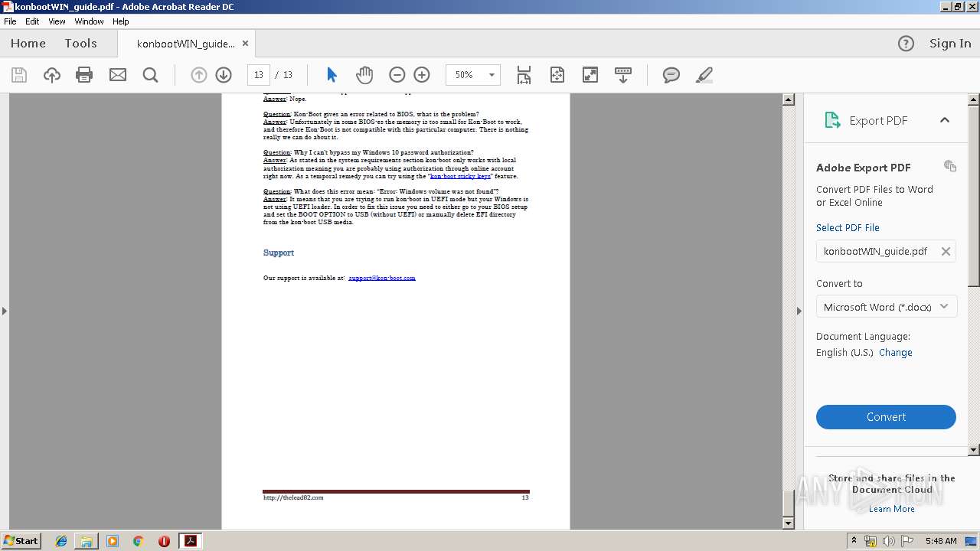Send file by email envelope icon
980x551 pixels.
click(x=117, y=75)
